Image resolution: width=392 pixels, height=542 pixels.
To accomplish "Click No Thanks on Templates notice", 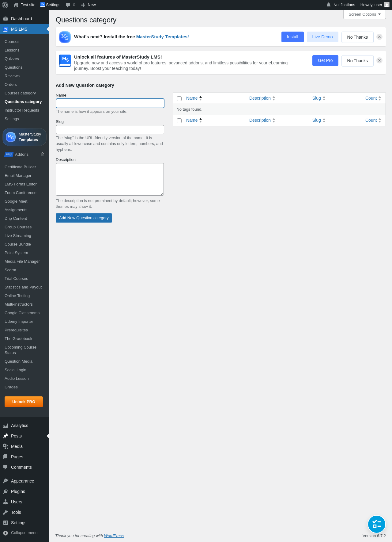I will pyautogui.click(x=357, y=37).
